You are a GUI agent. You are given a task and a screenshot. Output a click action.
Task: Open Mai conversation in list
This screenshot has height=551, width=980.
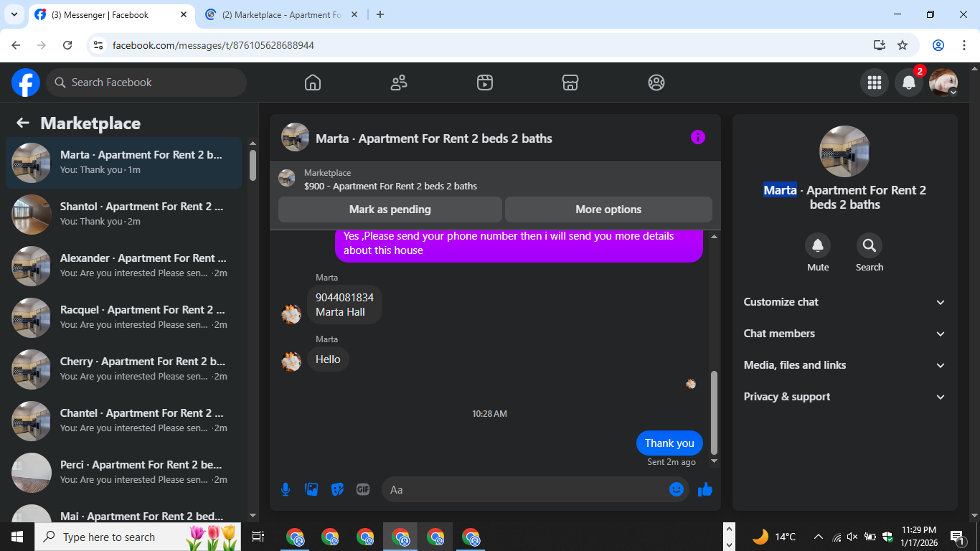tap(124, 511)
